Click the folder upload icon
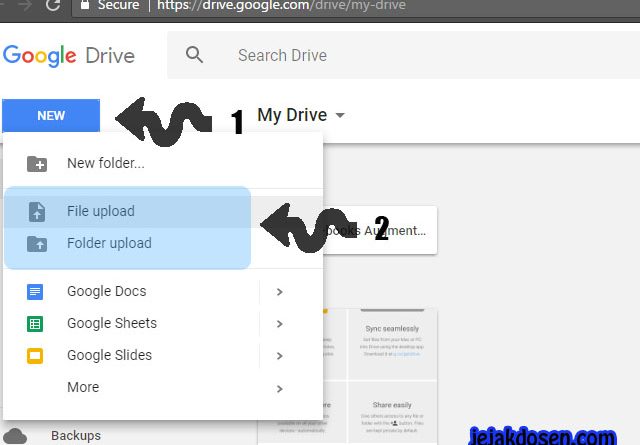The image size is (640, 445). 37,244
